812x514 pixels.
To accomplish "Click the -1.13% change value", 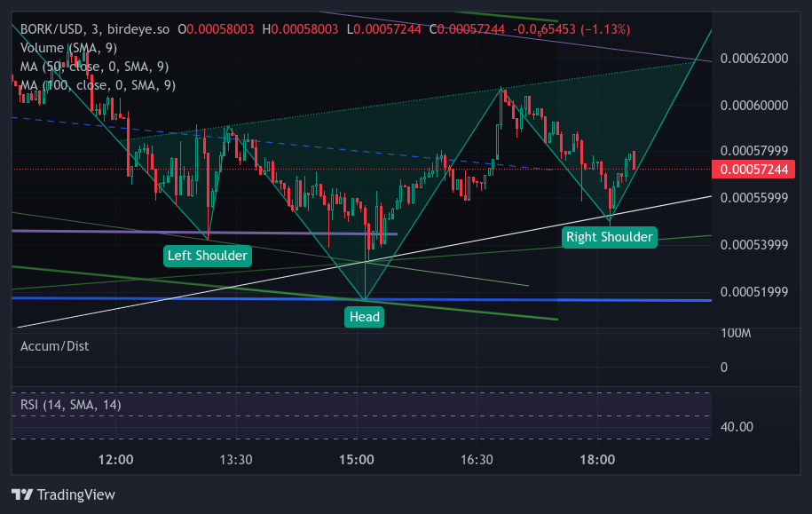I will point(605,29).
